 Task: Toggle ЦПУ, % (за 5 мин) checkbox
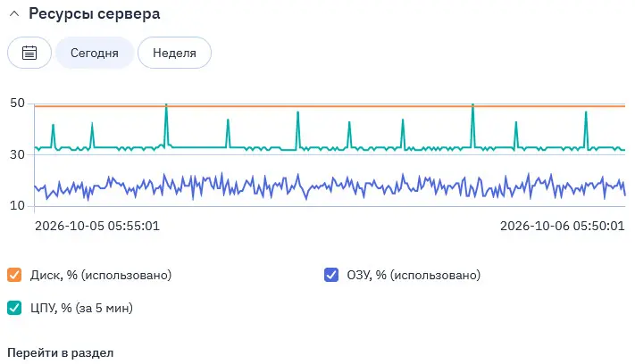[14, 308]
